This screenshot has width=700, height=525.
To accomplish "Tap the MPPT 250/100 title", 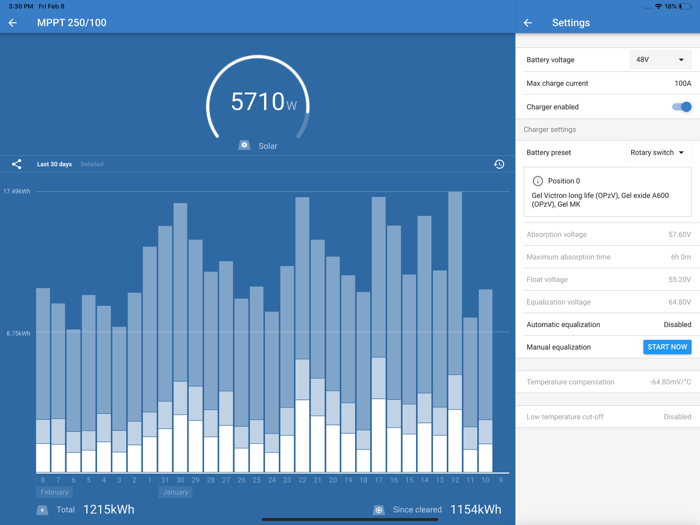I will click(72, 23).
